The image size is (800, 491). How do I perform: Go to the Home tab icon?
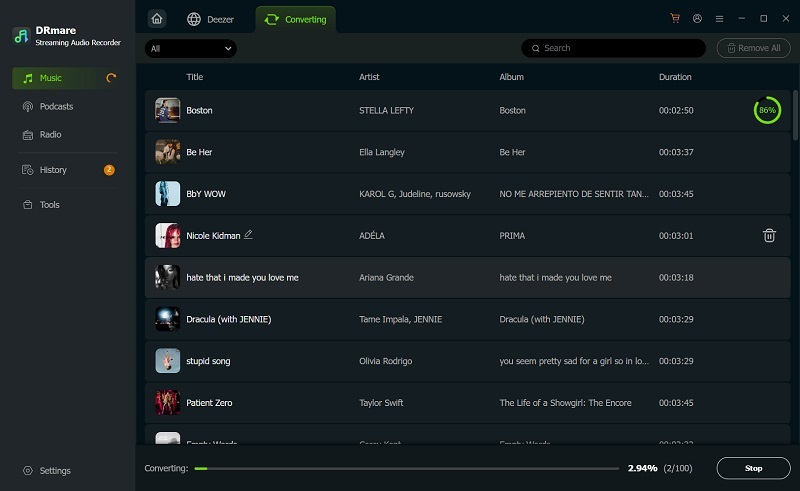tap(157, 19)
